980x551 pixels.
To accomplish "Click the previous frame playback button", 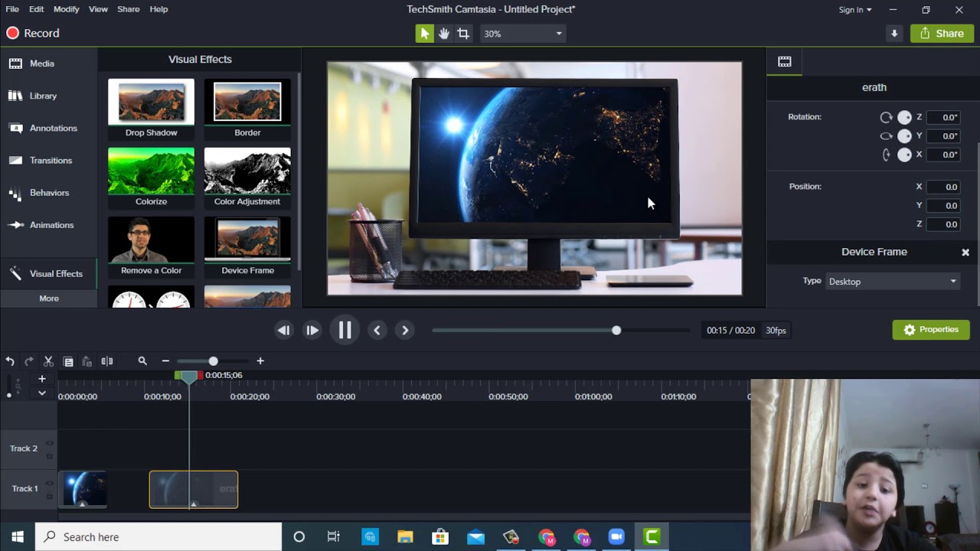I will point(284,331).
